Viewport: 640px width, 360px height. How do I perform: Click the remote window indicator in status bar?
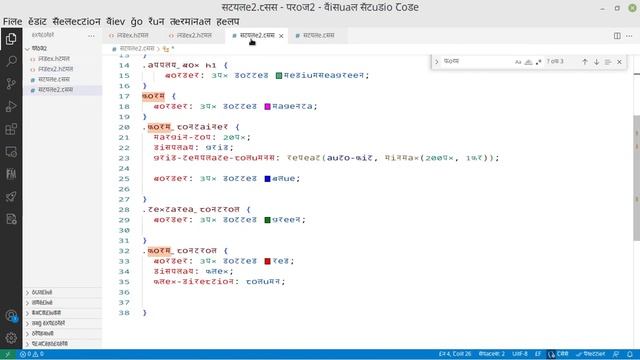7,354
